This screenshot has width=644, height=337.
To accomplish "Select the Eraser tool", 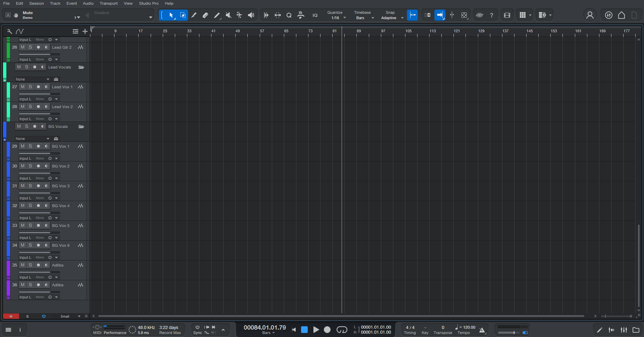I will 205,15.
